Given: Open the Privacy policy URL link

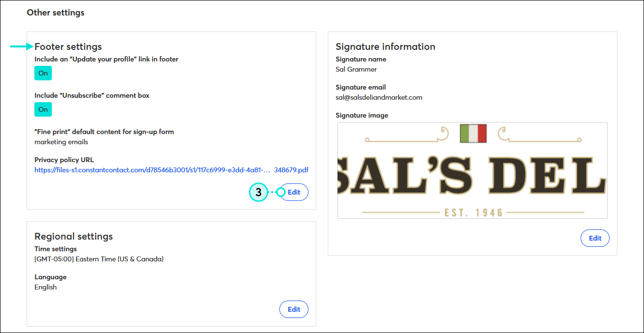Looking at the screenshot, I should [171, 170].
